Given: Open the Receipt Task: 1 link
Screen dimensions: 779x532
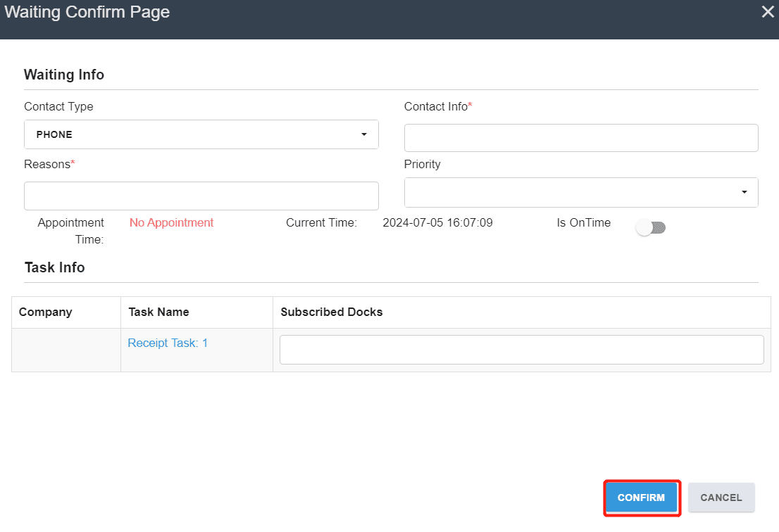Looking at the screenshot, I should [168, 343].
